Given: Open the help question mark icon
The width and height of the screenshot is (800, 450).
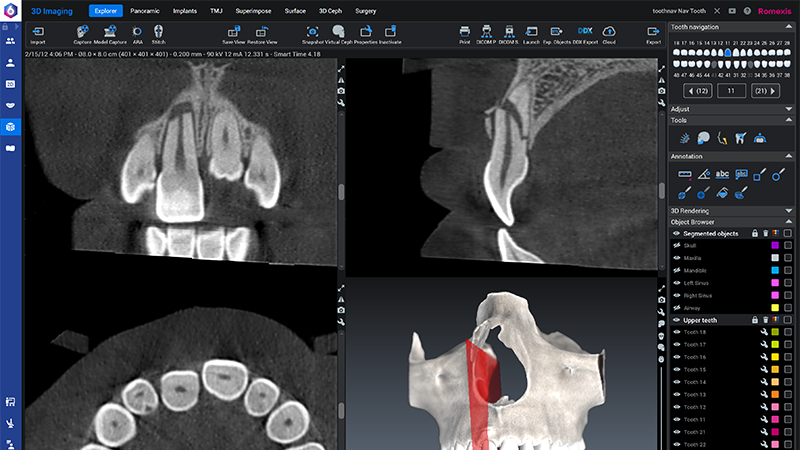Looking at the screenshot, I should coord(747,11).
